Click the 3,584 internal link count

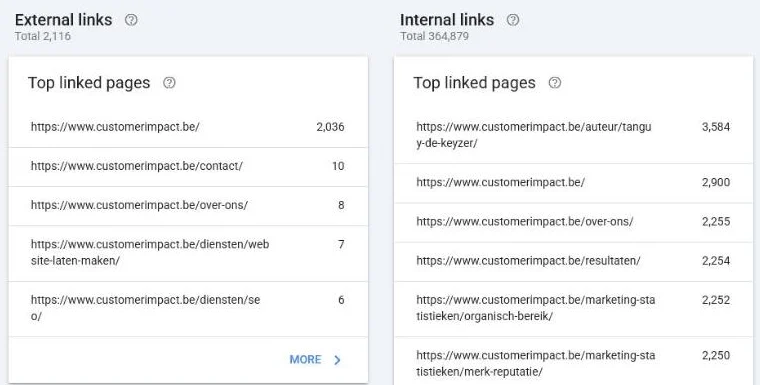tap(716, 127)
